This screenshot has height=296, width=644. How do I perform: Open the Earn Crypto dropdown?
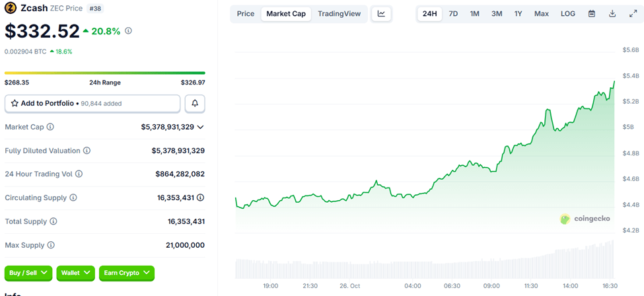pos(126,273)
